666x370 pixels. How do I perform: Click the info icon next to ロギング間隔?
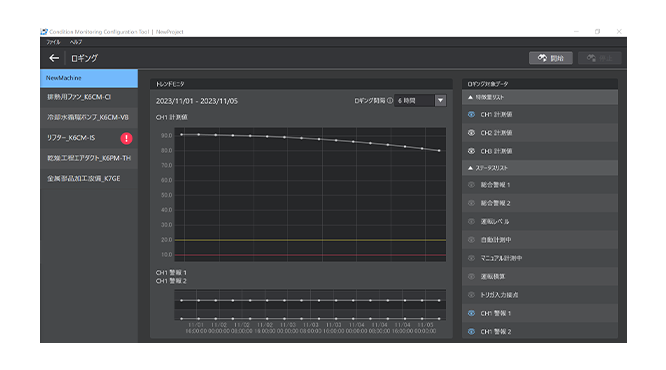click(x=389, y=101)
